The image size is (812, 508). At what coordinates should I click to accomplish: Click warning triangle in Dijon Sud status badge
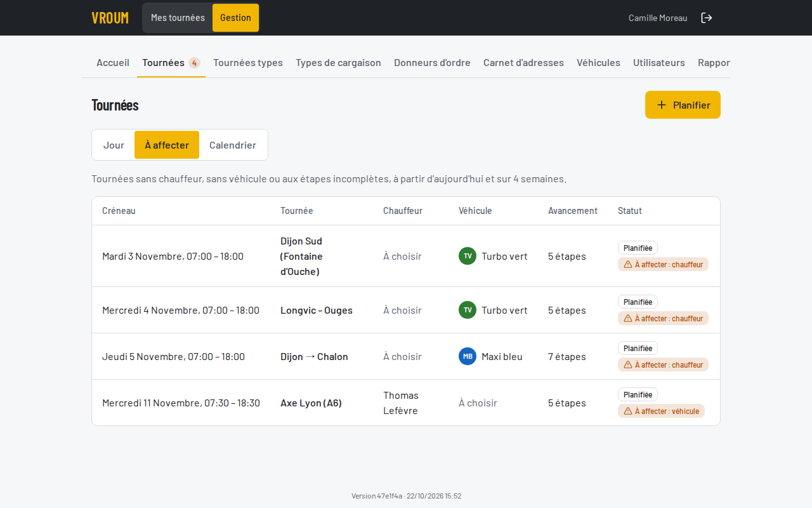coord(628,264)
